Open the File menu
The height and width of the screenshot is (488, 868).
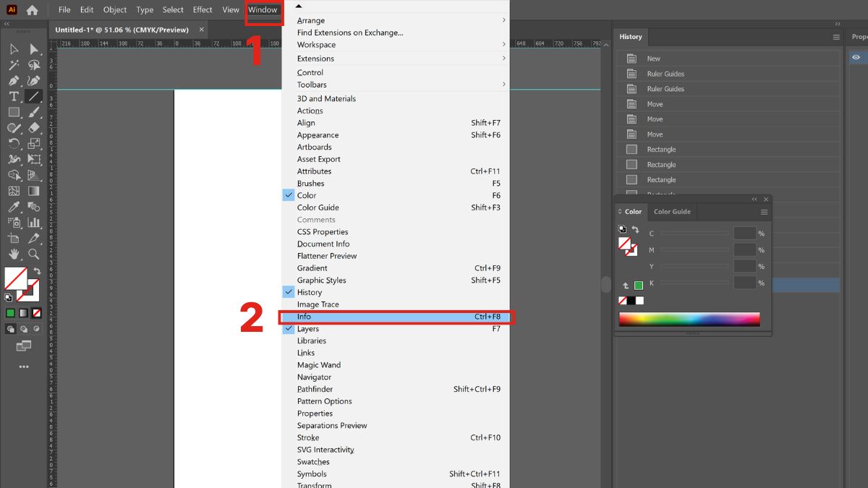[x=64, y=10]
